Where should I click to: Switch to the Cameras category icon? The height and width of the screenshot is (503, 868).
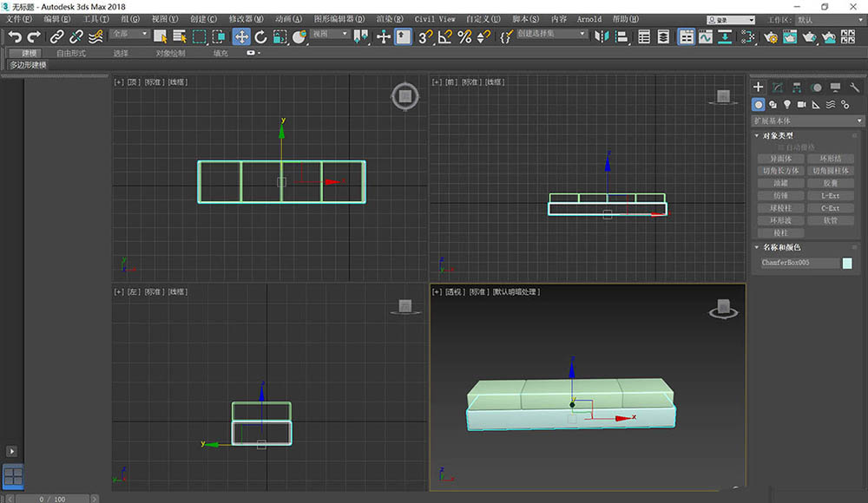pyautogui.click(x=802, y=104)
